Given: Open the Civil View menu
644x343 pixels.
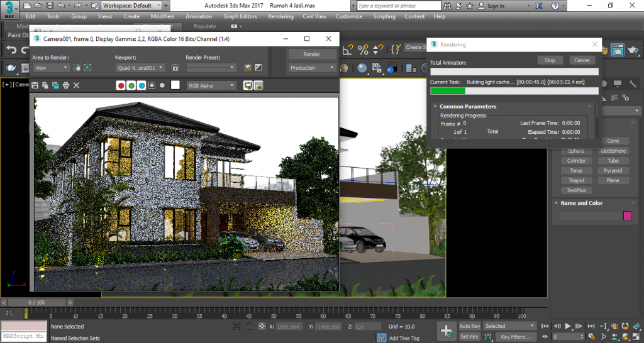Looking at the screenshot, I should tap(314, 16).
